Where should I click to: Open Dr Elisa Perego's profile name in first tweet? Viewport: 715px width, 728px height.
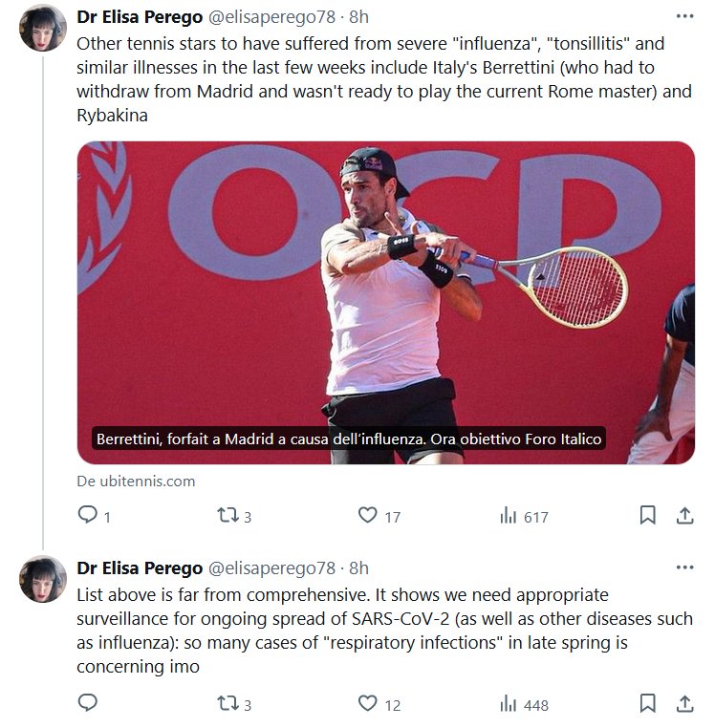139,17
